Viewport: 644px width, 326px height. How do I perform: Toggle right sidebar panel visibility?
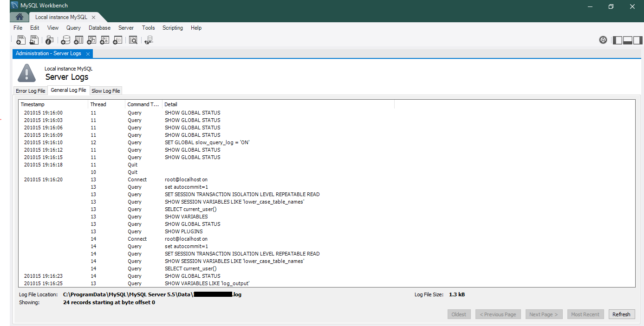pyautogui.click(x=637, y=40)
